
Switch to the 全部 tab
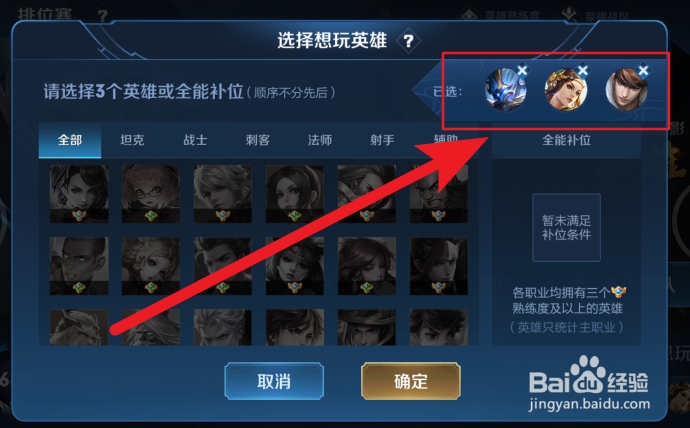[x=70, y=140]
